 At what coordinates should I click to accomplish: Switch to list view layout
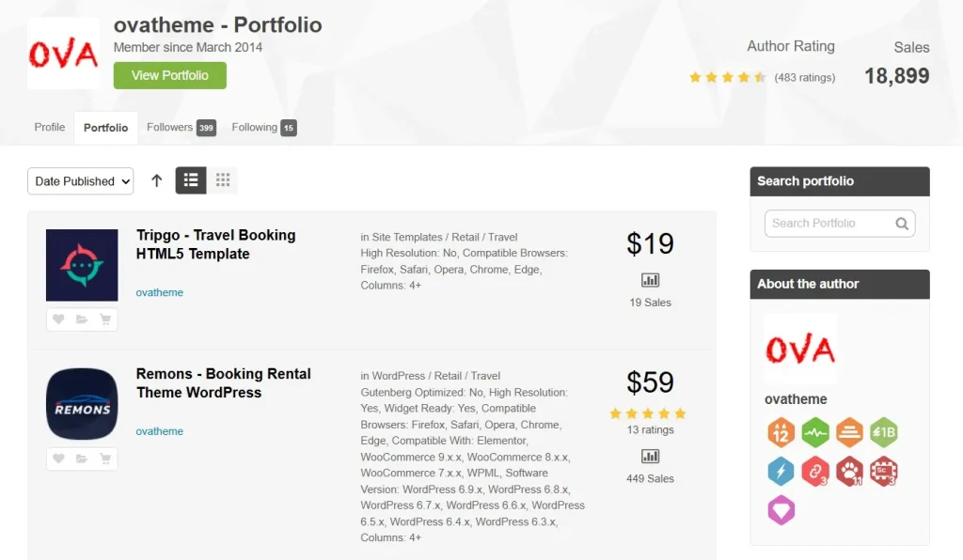pos(191,180)
